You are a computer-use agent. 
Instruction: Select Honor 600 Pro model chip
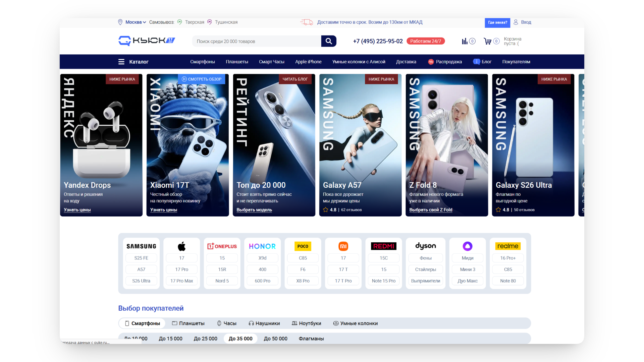262,281
